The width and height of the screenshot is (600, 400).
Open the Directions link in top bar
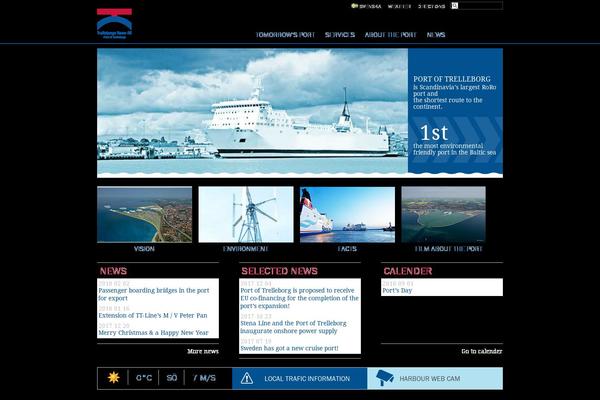tap(431, 6)
